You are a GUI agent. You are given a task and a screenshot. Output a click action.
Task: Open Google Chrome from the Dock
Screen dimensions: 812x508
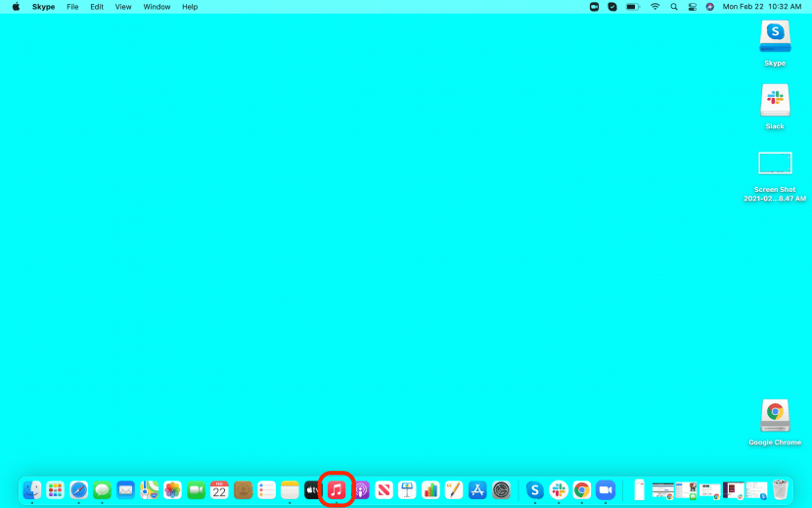point(581,489)
